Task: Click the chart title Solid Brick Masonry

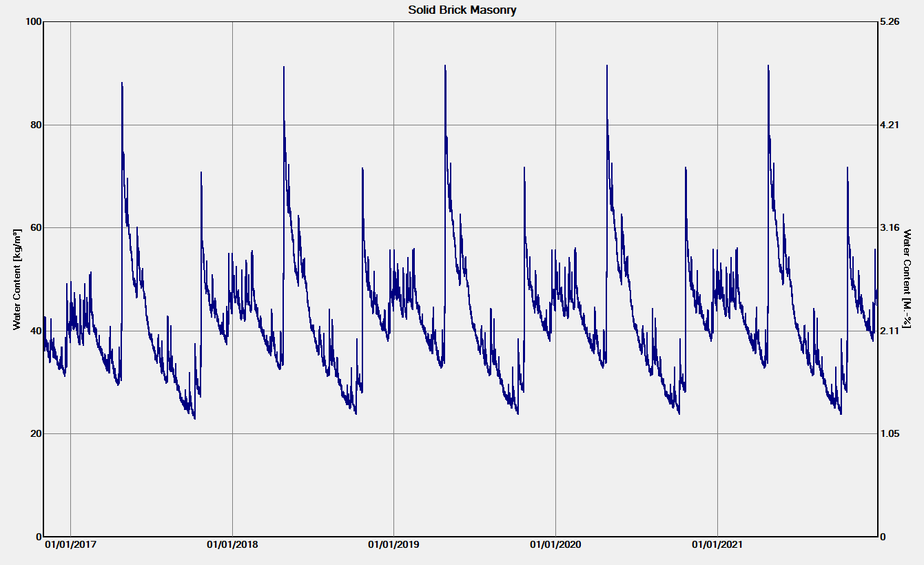Action: (x=462, y=10)
